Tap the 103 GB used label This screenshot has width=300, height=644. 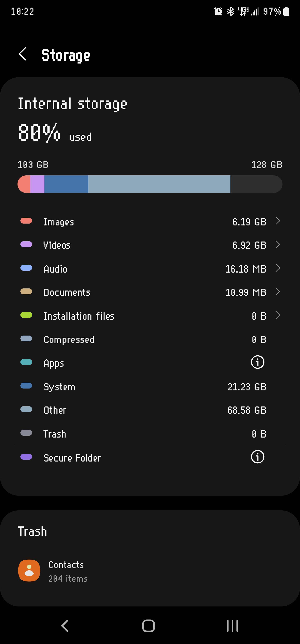point(33,165)
